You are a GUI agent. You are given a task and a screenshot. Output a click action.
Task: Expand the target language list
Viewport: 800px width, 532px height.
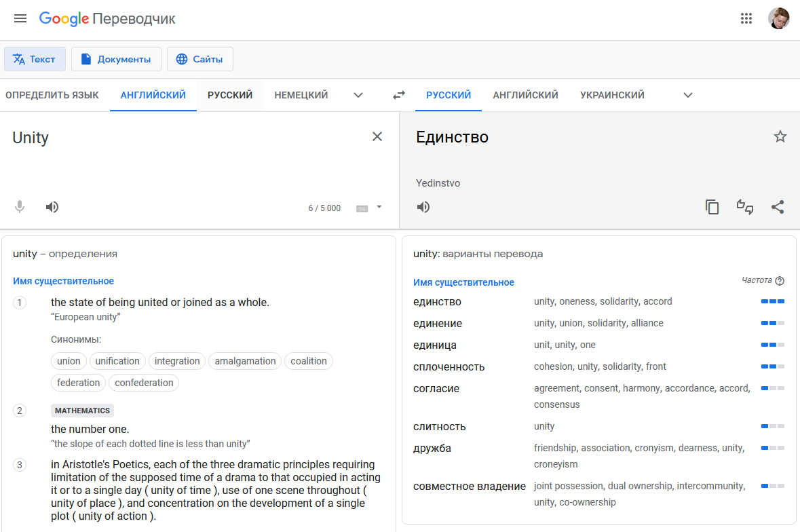tap(688, 95)
